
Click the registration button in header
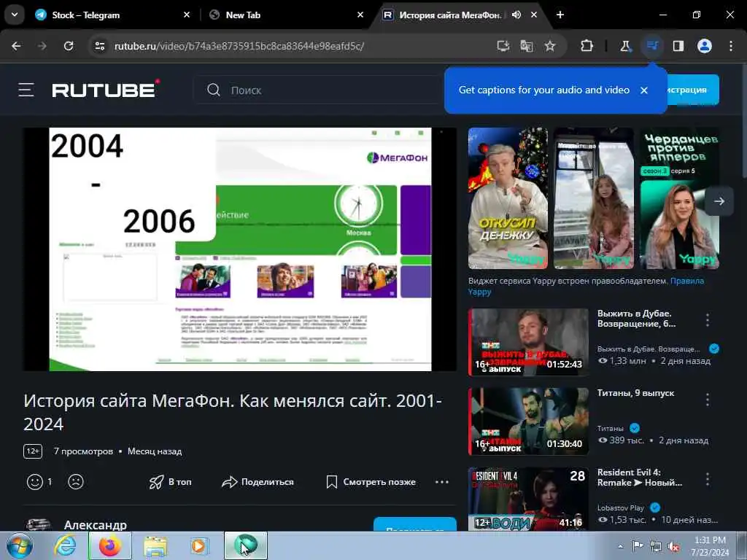pos(693,90)
